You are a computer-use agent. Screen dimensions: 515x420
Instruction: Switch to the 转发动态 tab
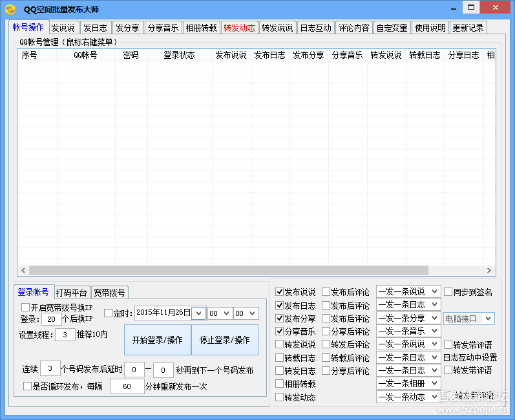click(239, 28)
